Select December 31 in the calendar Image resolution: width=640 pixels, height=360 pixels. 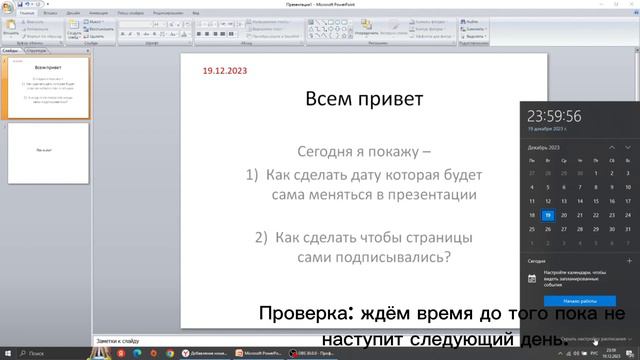(628, 229)
